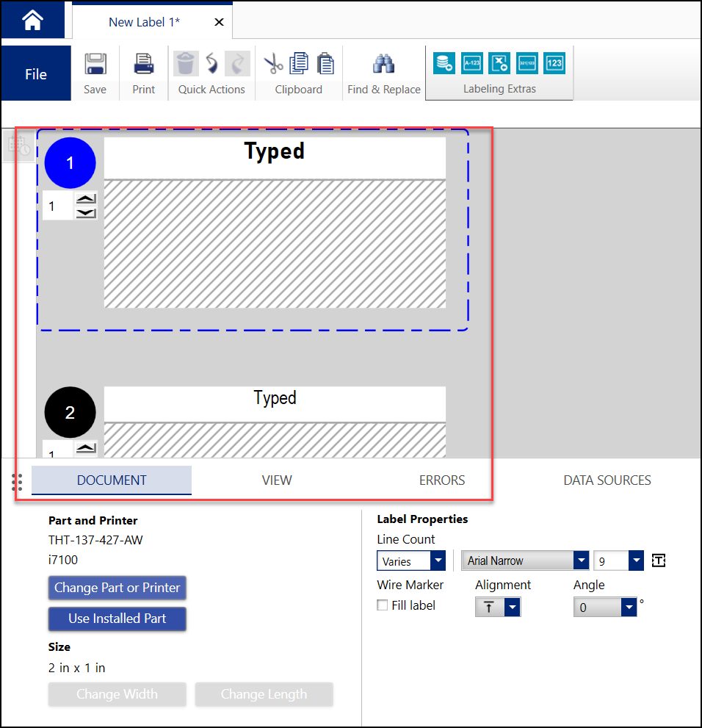Open Find & Replace binoculars
702x728 pixels.
click(x=383, y=64)
